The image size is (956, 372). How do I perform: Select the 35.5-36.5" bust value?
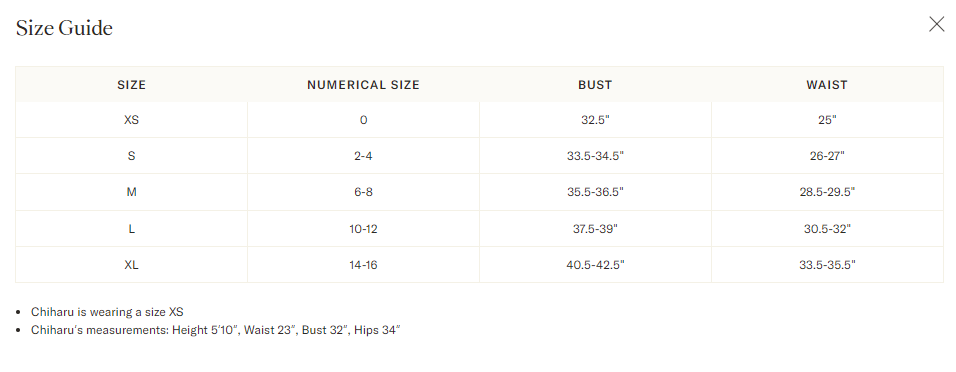pos(595,192)
